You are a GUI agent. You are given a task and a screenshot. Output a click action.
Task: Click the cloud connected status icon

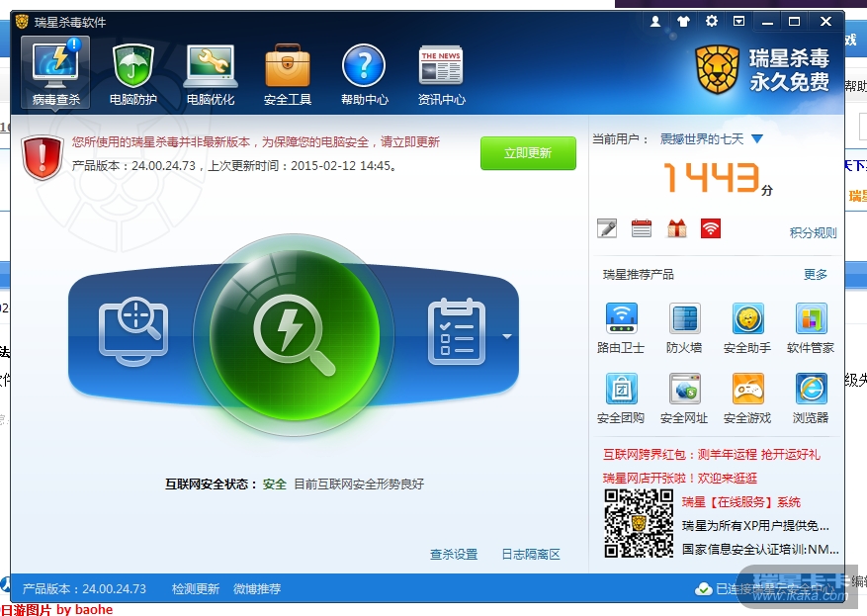click(x=703, y=589)
